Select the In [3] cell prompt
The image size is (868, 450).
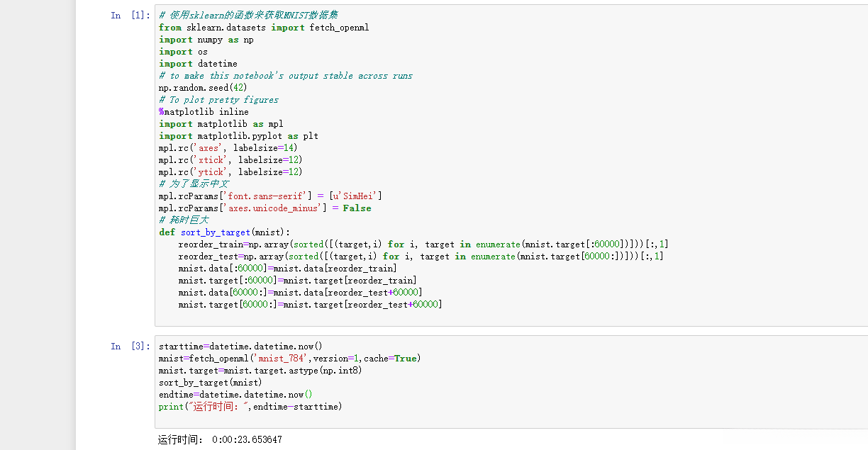click(x=130, y=347)
